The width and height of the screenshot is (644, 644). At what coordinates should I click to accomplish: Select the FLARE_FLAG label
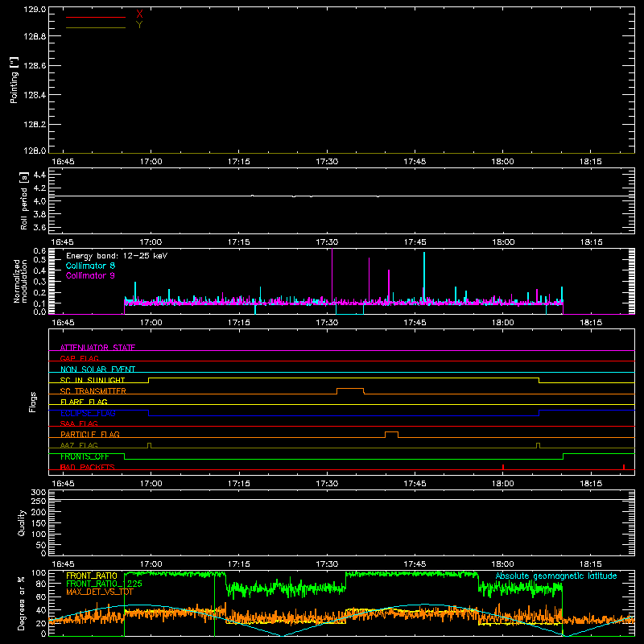pos(84,402)
